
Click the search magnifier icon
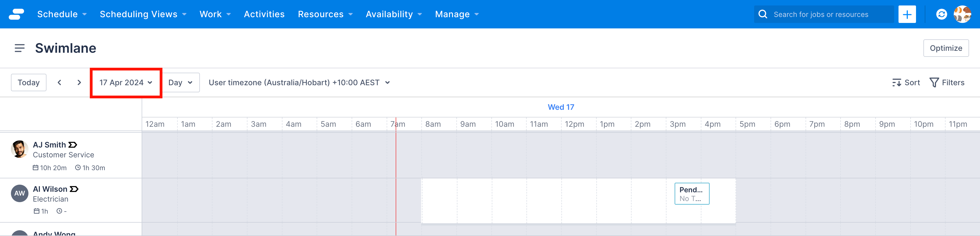pos(763,14)
